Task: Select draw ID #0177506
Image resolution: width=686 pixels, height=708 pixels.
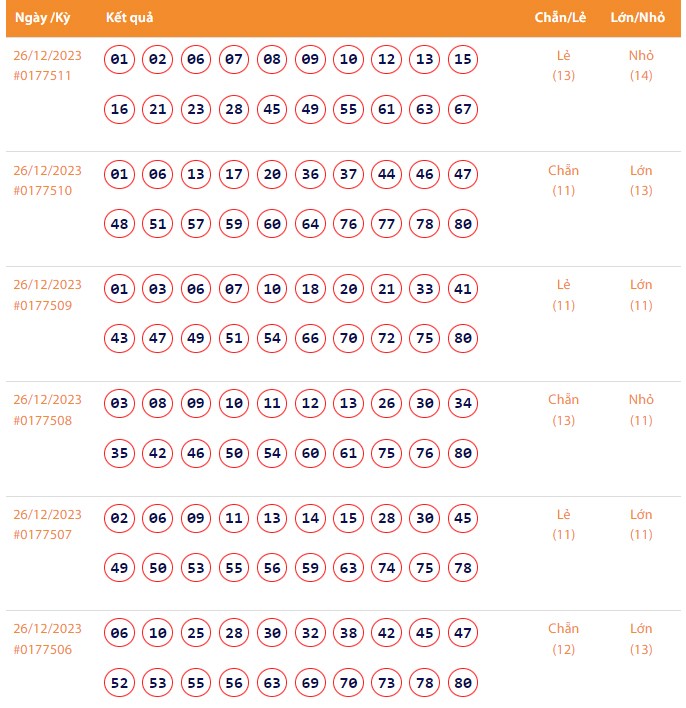Action: coord(42,650)
